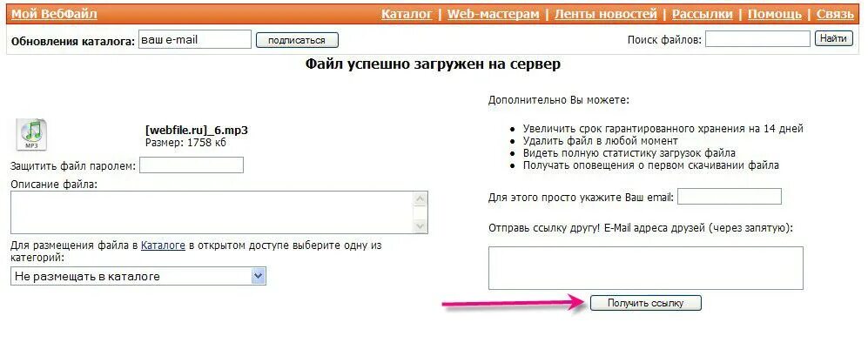Click the MP3 file type icon
Image resolution: width=868 pixels, height=343 pixels.
31,134
